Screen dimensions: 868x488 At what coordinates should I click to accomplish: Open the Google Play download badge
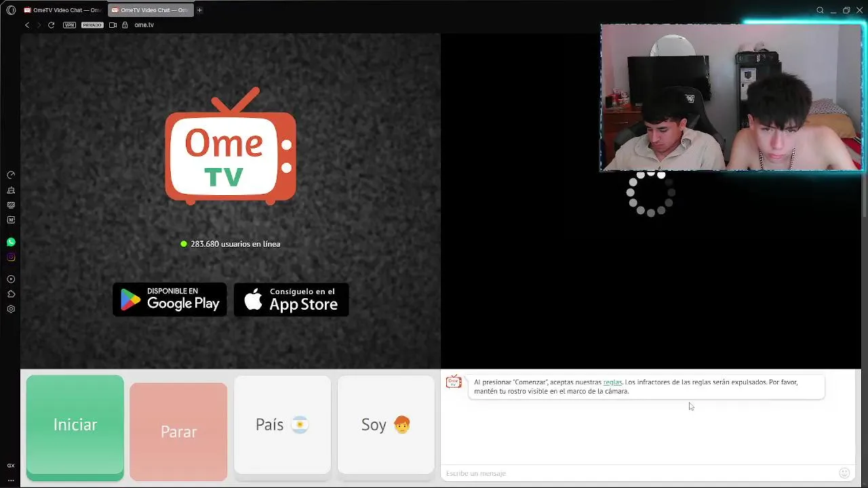point(170,300)
